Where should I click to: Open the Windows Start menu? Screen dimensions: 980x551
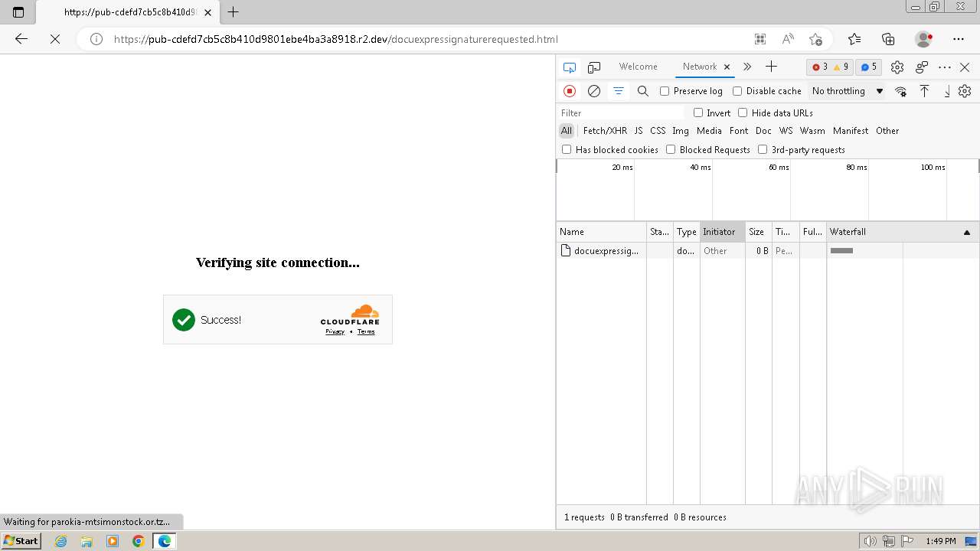tap(21, 541)
